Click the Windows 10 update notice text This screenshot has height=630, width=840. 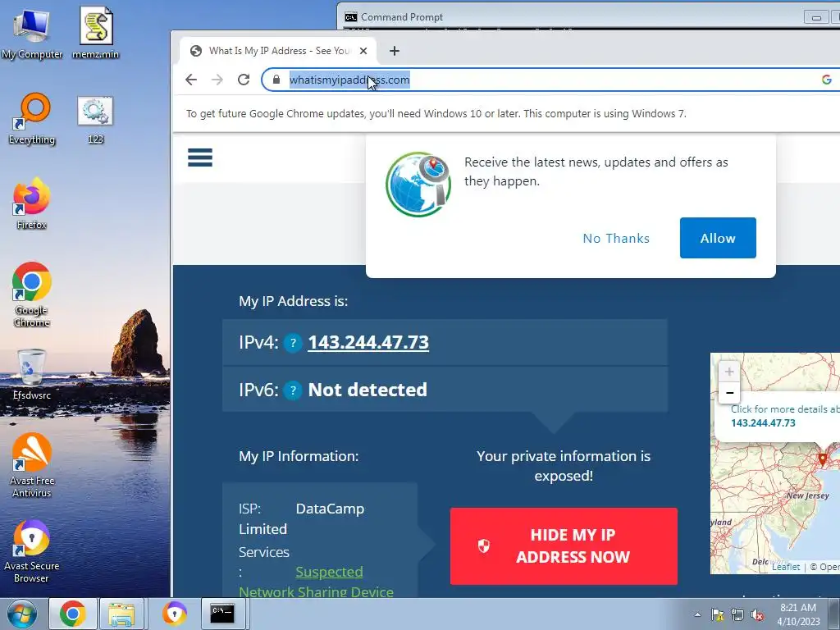[x=436, y=113]
